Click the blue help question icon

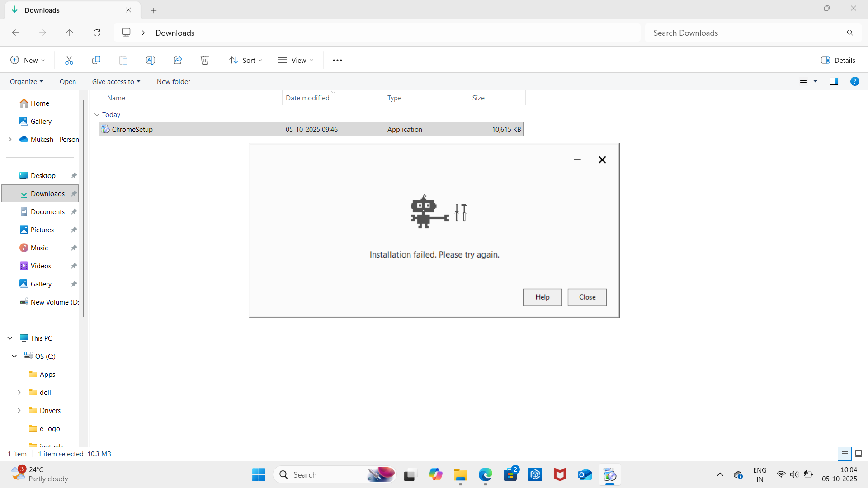(854, 81)
